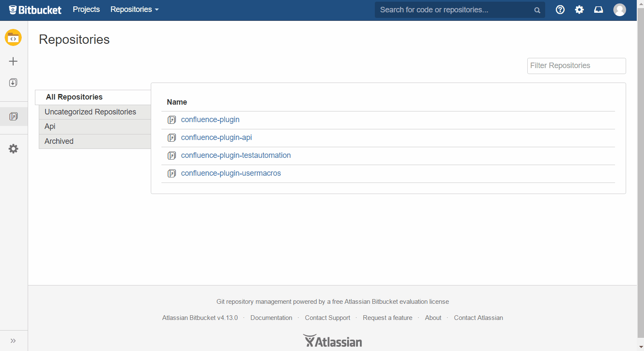Click the repo icon beside confluence-plugin

[171, 120]
